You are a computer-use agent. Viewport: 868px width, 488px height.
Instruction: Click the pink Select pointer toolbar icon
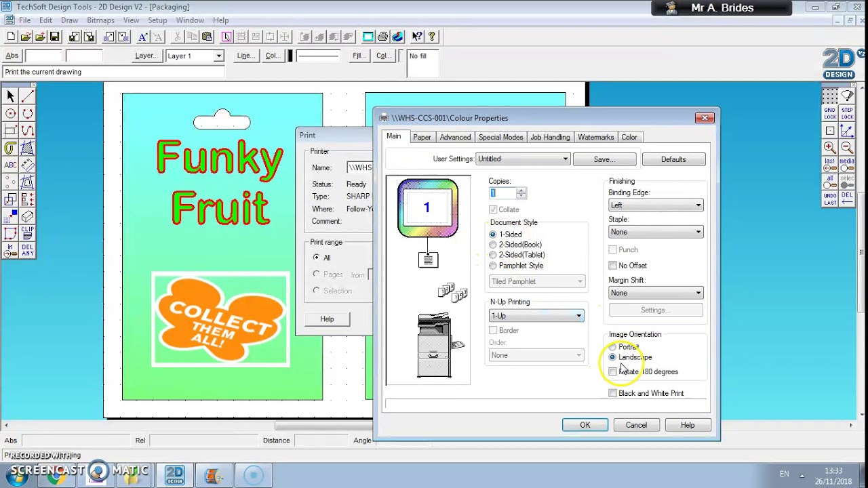click(x=226, y=37)
